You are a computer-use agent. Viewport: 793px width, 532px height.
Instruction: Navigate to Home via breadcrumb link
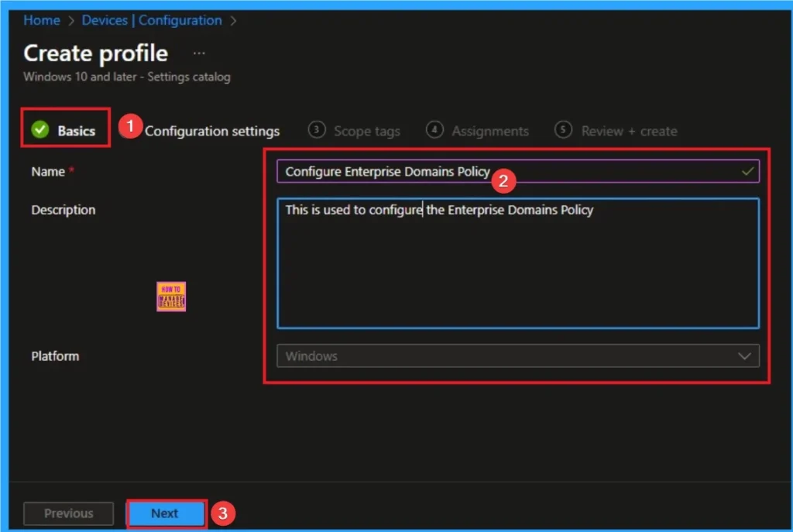coord(41,21)
